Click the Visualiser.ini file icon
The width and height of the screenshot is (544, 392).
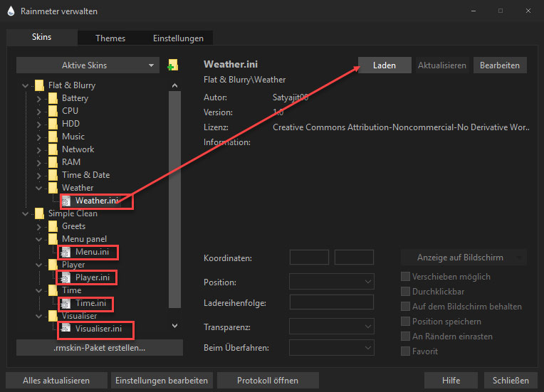pyautogui.click(x=66, y=328)
